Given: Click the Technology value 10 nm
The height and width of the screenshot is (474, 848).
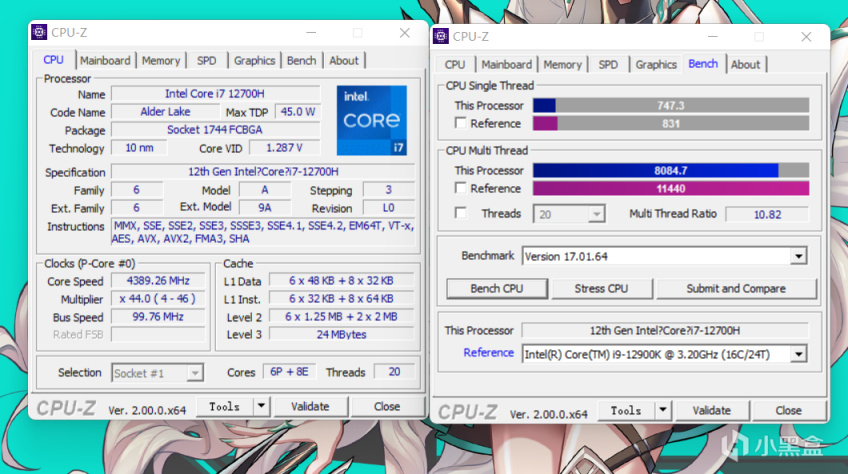Looking at the screenshot, I should [139, 148].
